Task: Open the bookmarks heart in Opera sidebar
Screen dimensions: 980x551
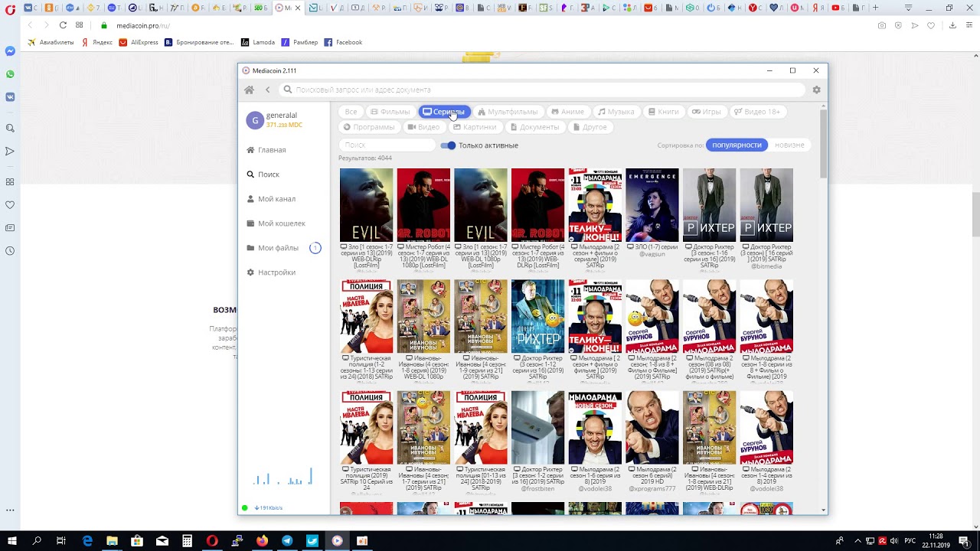Action: click(x=10, y=205)
